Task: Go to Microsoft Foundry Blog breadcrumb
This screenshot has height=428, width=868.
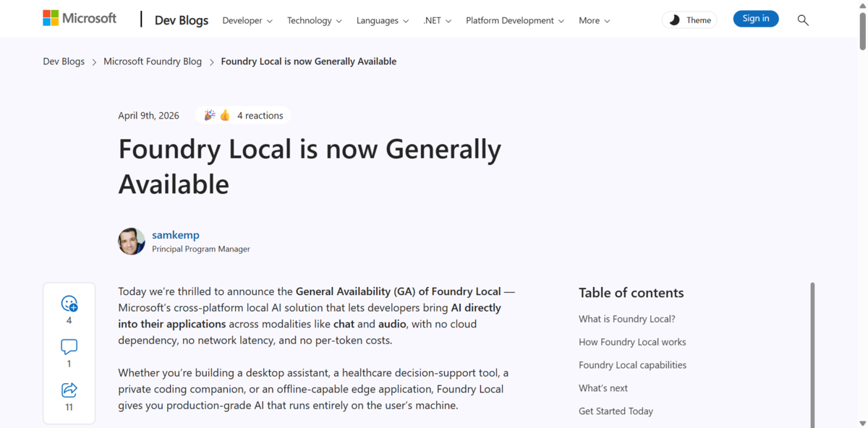Action: [153, 61]
